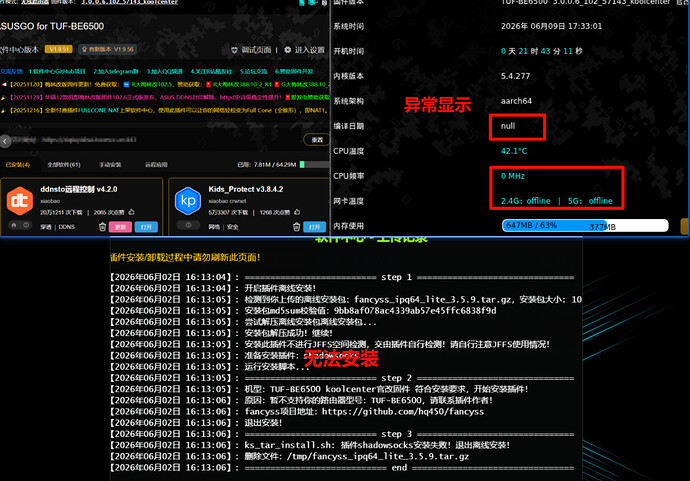Open the telegram group link
Image resolution: width=690 pixels, height=481 pixels.
pos(116,71)
